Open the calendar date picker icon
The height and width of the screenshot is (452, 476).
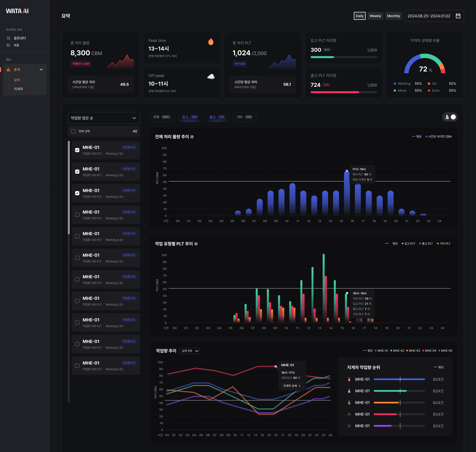[x=458, y=16]
